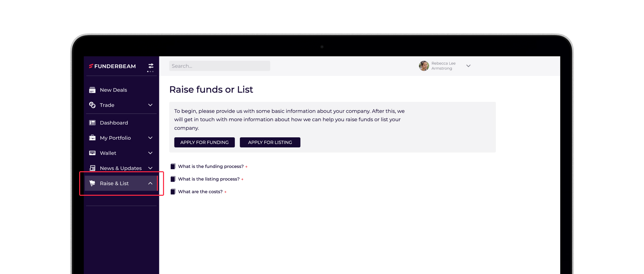Open the user account dropdown arrow
Image resolution: width=644 pixels, height=274 pixels.
pos(469,66)
